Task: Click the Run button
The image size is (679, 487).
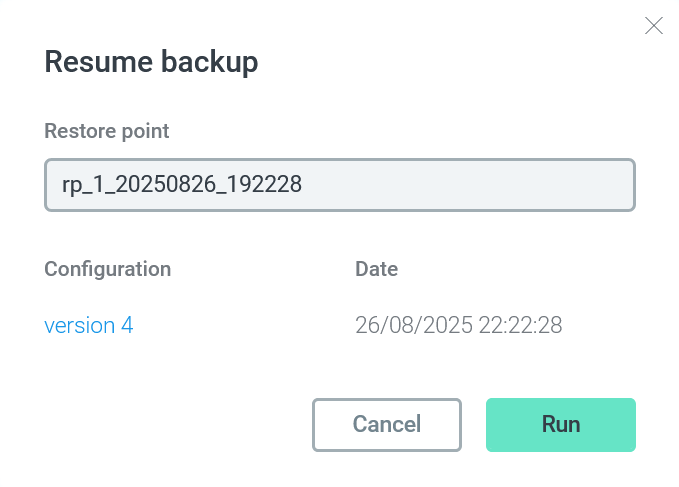Action: click(x=560, y=424)
